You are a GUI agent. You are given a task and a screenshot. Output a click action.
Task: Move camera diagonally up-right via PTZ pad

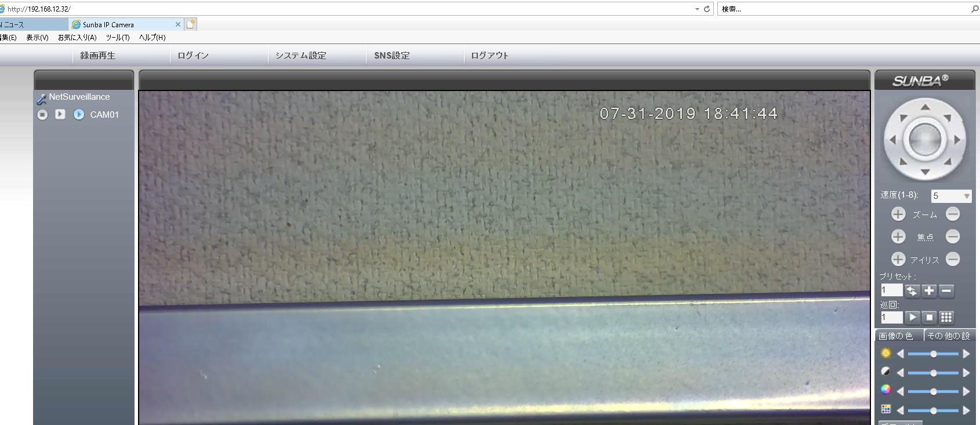click(x=948, y=118)
